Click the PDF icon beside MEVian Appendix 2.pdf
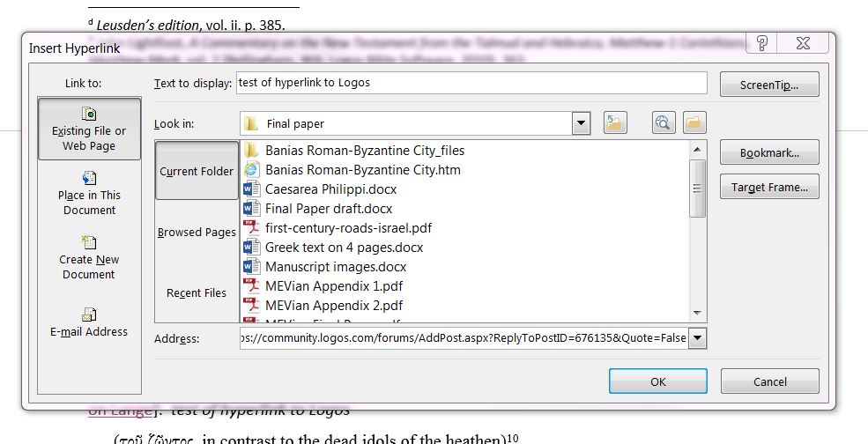This screenshot has width=868, height=444. (x=251, y=305)
